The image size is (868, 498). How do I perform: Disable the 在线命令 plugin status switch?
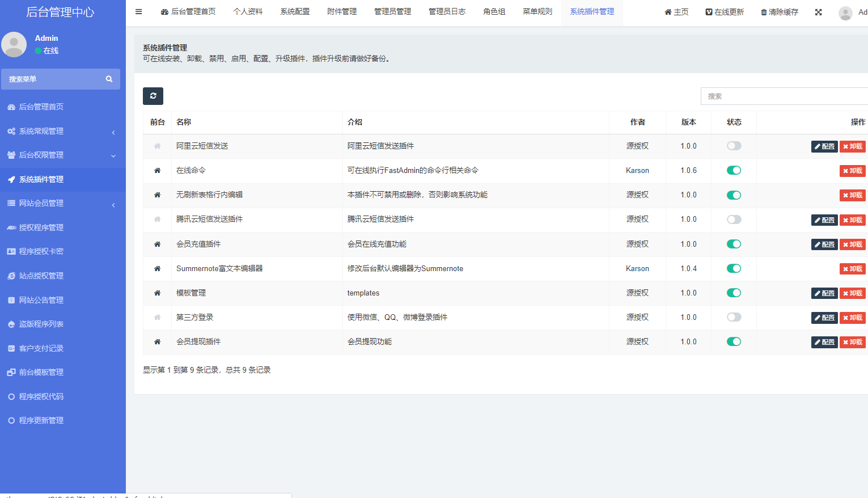pos(734,171)
